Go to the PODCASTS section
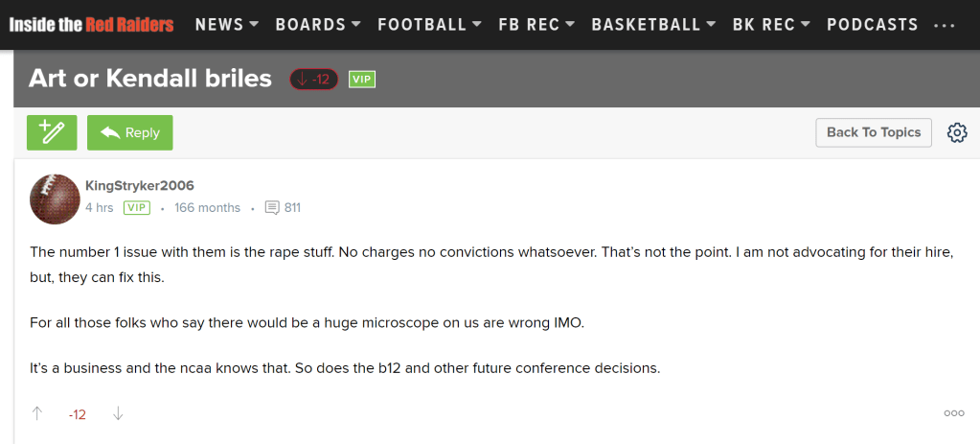 pyautogui.click(x=872, y=25)
